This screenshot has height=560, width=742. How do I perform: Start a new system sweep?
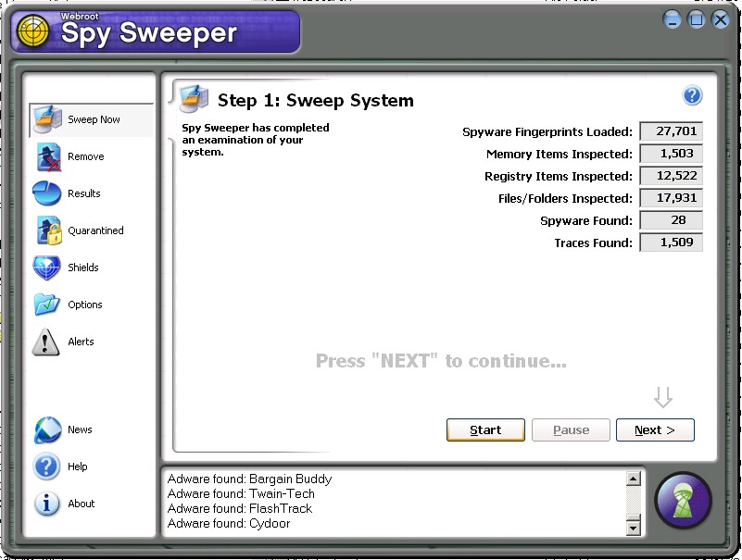click(x=485, y=429)
